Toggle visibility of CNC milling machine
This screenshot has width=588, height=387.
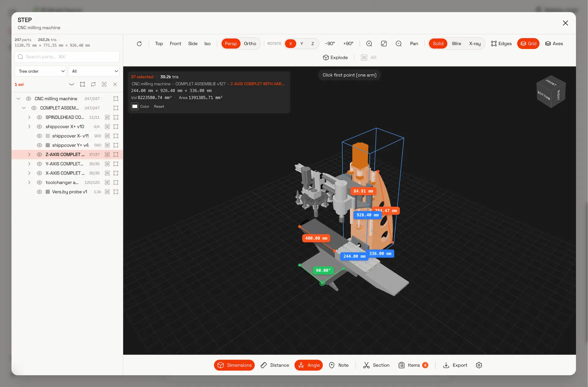coord(28,99)
